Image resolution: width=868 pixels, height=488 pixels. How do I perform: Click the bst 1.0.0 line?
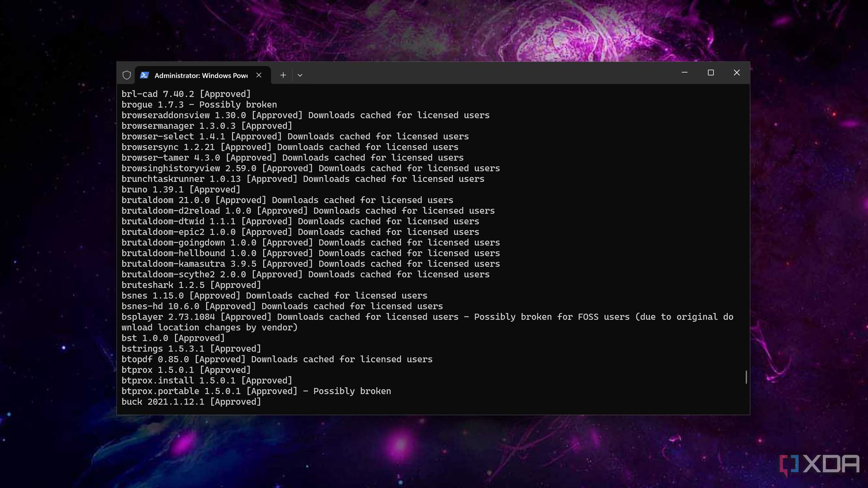[173, 338]
